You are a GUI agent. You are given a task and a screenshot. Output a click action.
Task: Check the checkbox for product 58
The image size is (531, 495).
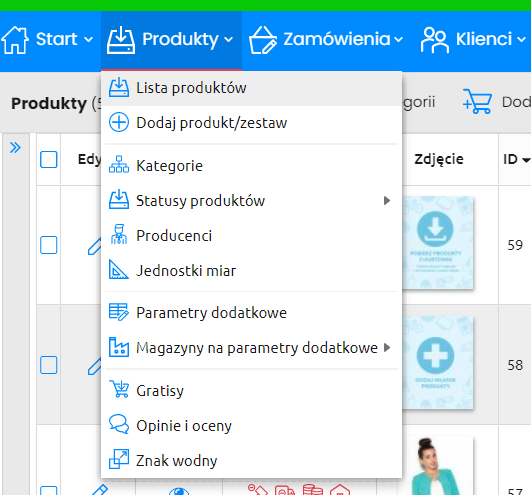49,365
